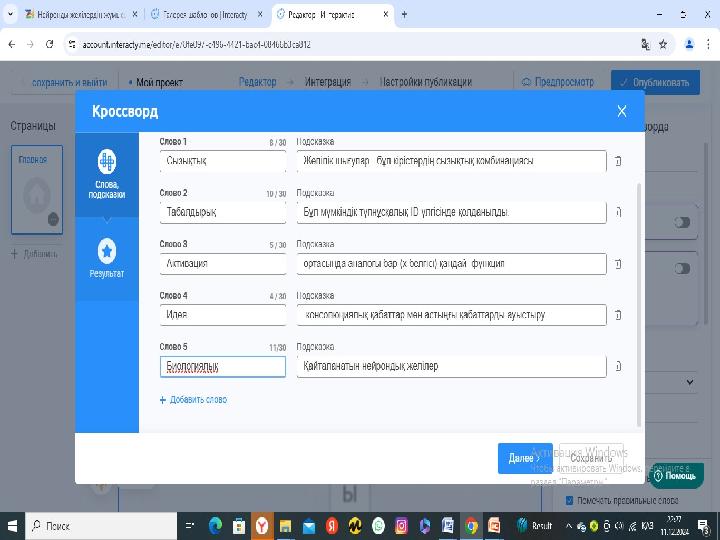This screenshot has width=720, height=540.
Task: Edit the Слово 2 field containing Табалдырық
Action: (223, 212)
